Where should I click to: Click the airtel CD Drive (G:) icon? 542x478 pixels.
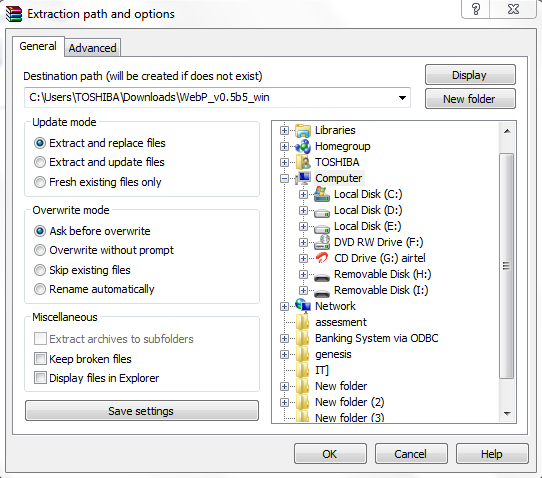click(322, 258)
